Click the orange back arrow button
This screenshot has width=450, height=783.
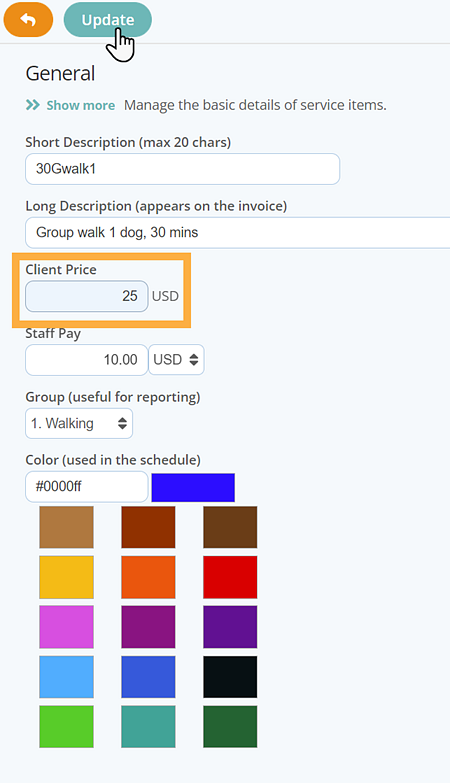(x=28, y=19)
